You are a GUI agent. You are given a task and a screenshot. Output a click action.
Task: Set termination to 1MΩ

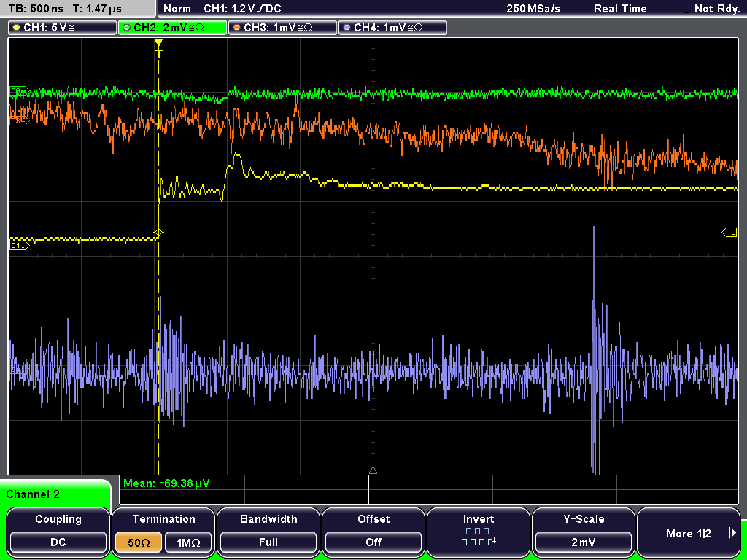point(188,542)
